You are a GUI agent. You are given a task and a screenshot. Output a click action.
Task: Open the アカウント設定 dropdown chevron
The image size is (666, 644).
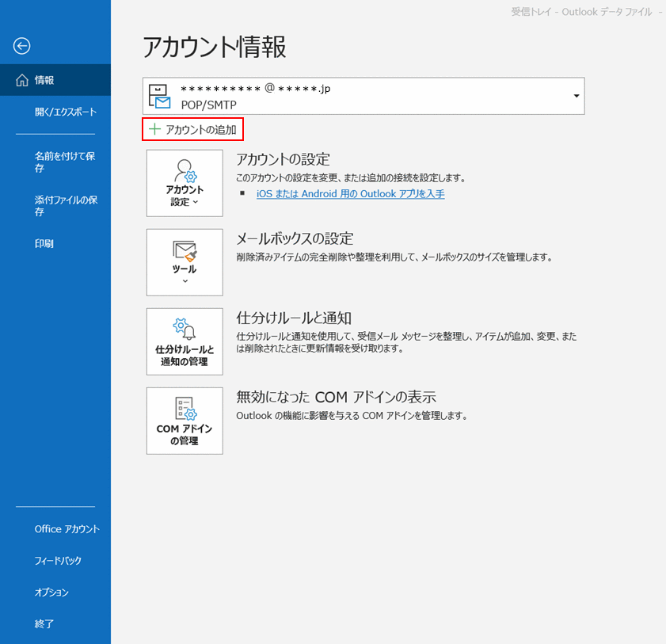pos(195,203)
